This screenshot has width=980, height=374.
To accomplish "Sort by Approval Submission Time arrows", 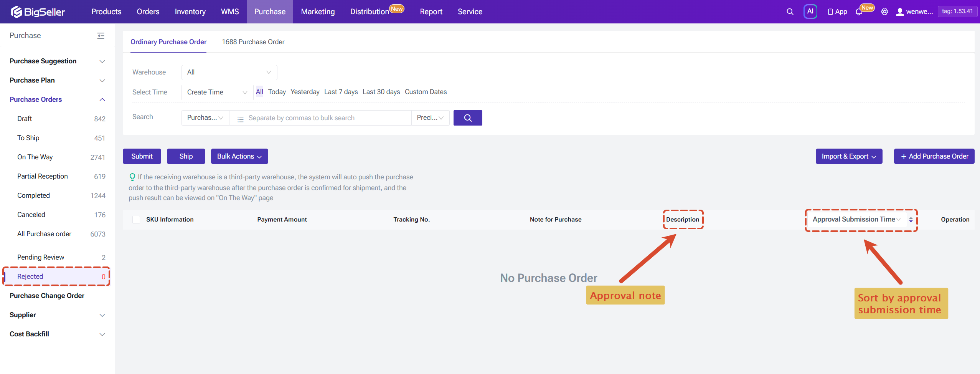I will pyautogui.click(x=911, y=220).
